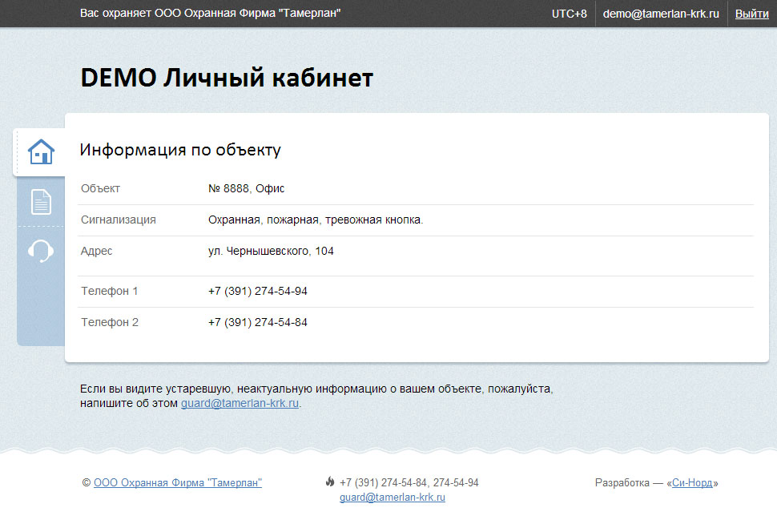
Task: Open the home object info tab
Action: coord(41,151)
